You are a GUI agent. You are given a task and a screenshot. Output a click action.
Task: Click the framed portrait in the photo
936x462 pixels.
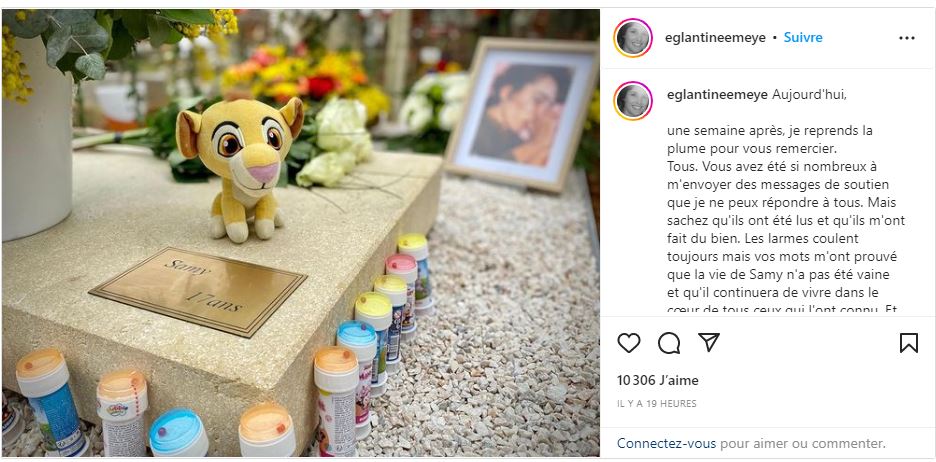pyautogui.click(x=521, y=113)
